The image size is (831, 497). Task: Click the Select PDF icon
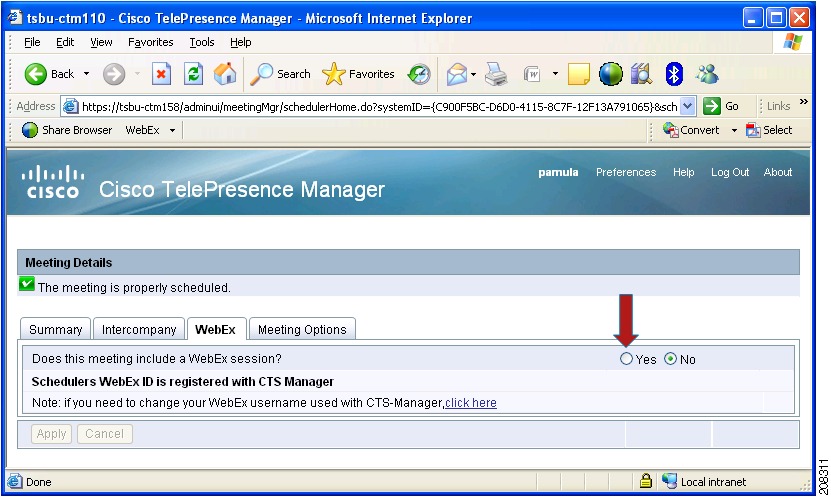point(753,130)
